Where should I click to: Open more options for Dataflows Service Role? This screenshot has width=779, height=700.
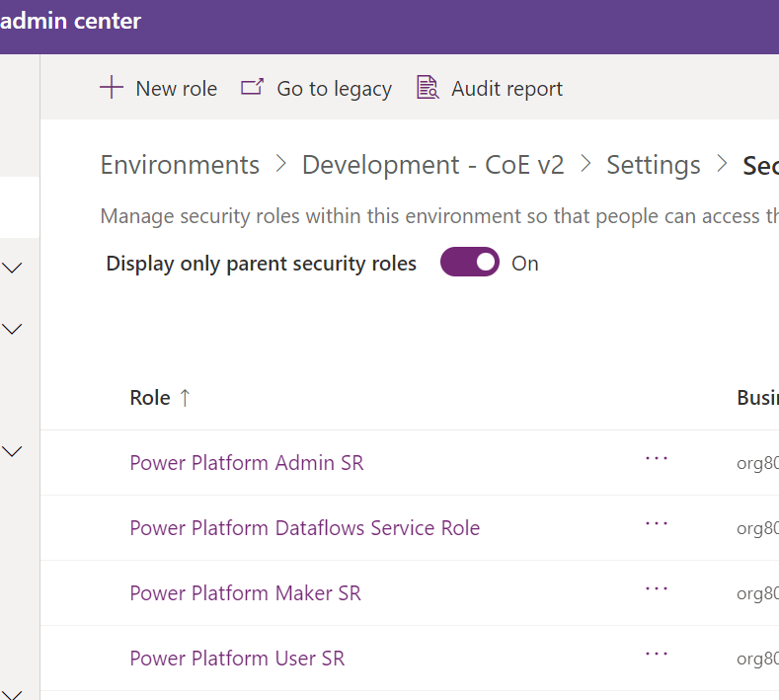[x=657, y=524]
